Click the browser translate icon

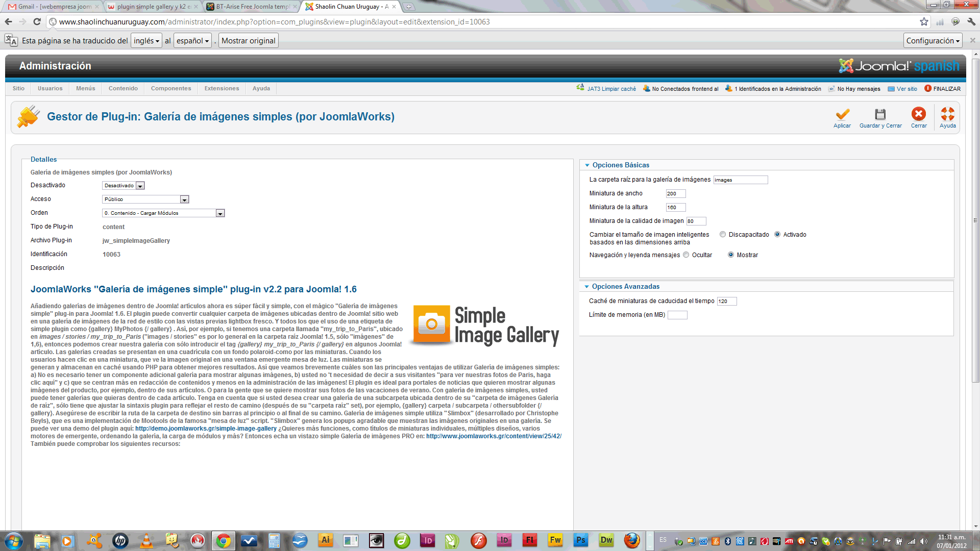(x=11, y=40)
